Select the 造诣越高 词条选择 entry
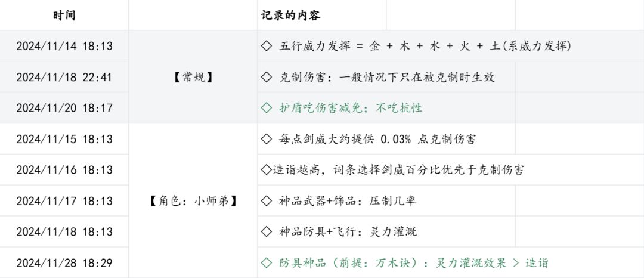644x278 pixels. [x=392, y=170]
